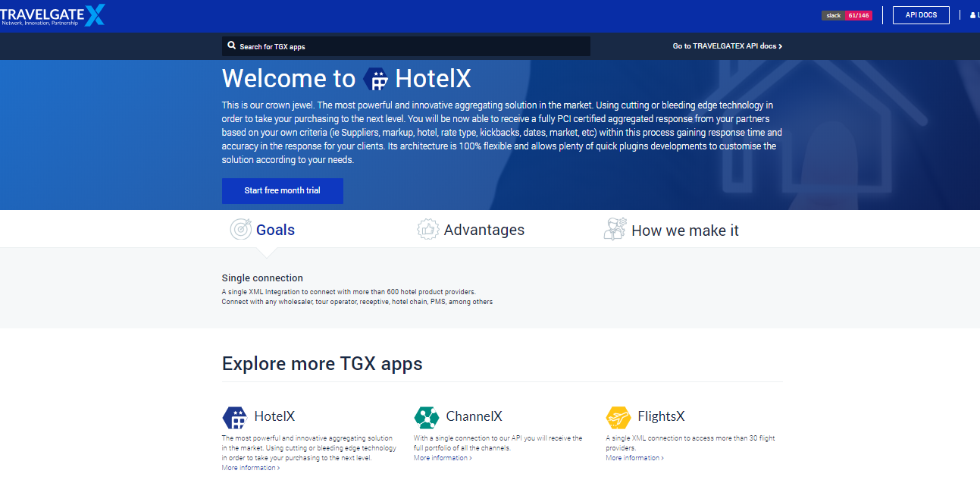Click the FlightsX yellow plane icon
980x480 pixels.
(618, 417)
